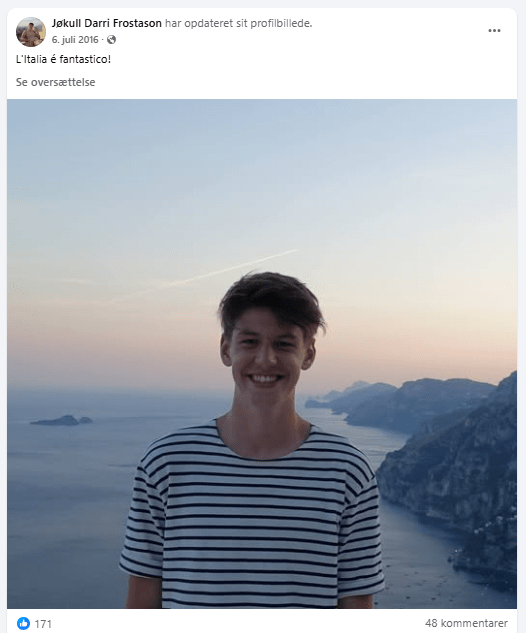Screen dimensions: 526x633
Task: Click Se oversættelse to translate post
Action: click(x=55, y=82)
